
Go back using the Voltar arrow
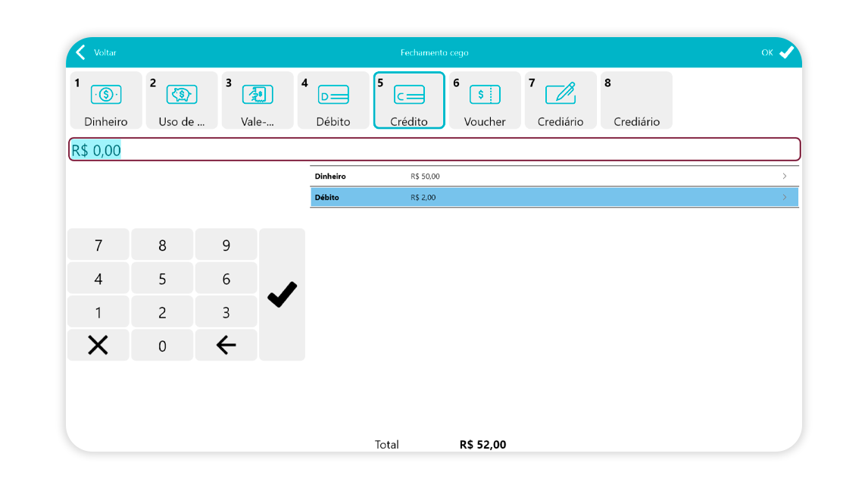(x=81, y=52)
